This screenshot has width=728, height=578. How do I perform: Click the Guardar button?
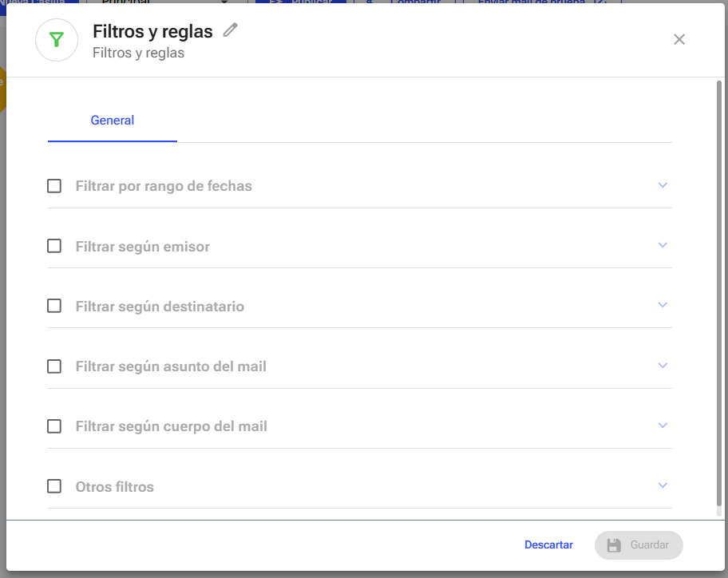pos(639,545)
